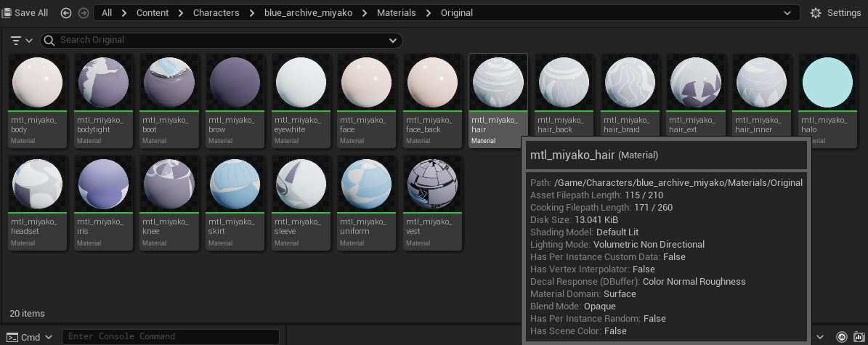868x345 pixels.
Task: Go forward in folder history
Action: 83,13
